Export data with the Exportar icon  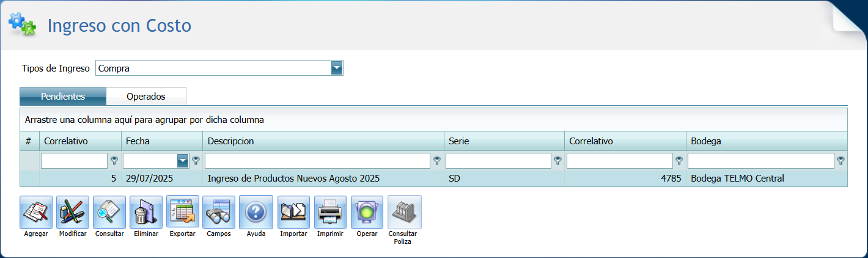tap(182, 212)
